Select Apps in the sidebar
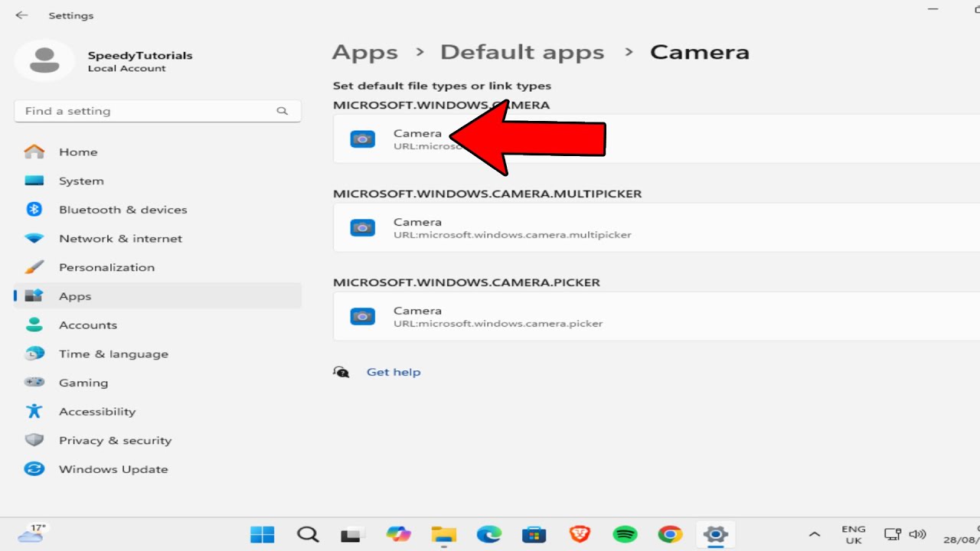This screenshot has height=551, width=980. pos(158,296)
